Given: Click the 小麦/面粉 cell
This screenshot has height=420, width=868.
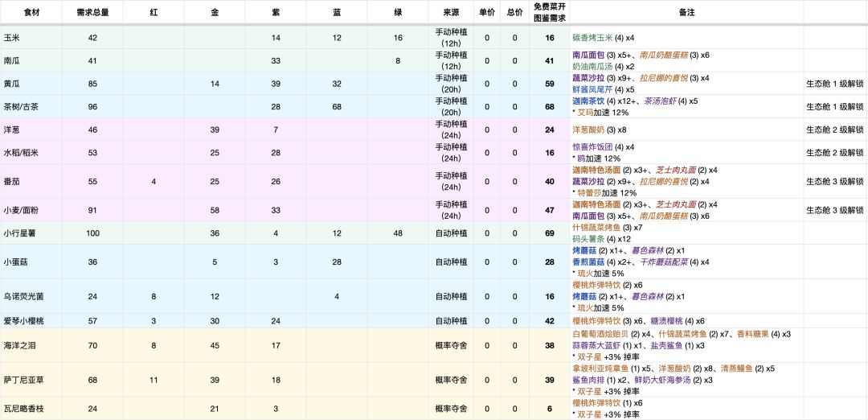Looking at the screenshot, I should click(x=31, y=210).
